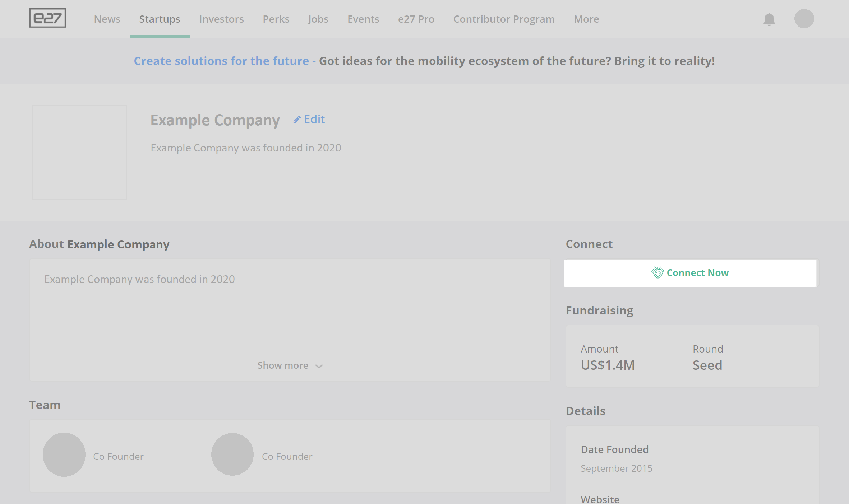Visit the e27 Pro page

tap(416, 19)
